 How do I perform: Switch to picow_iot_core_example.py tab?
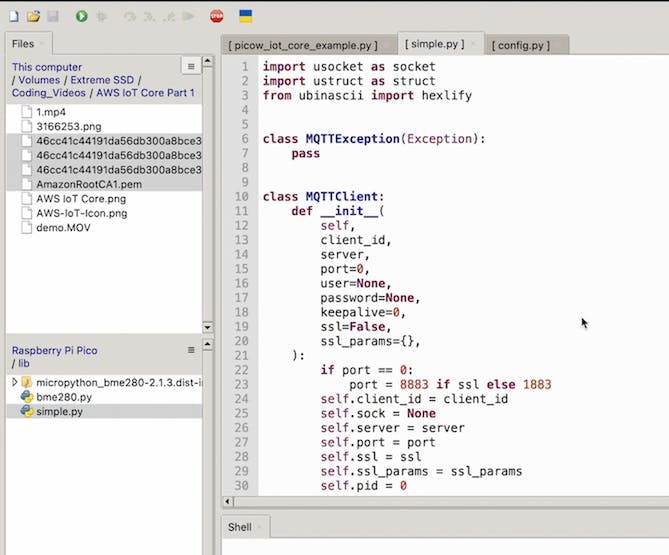[302, 45]
